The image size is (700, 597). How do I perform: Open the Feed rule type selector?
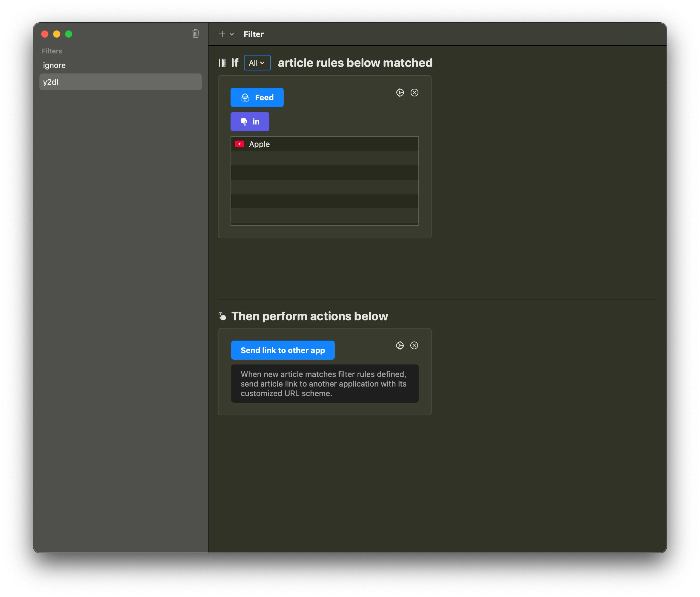257,97
